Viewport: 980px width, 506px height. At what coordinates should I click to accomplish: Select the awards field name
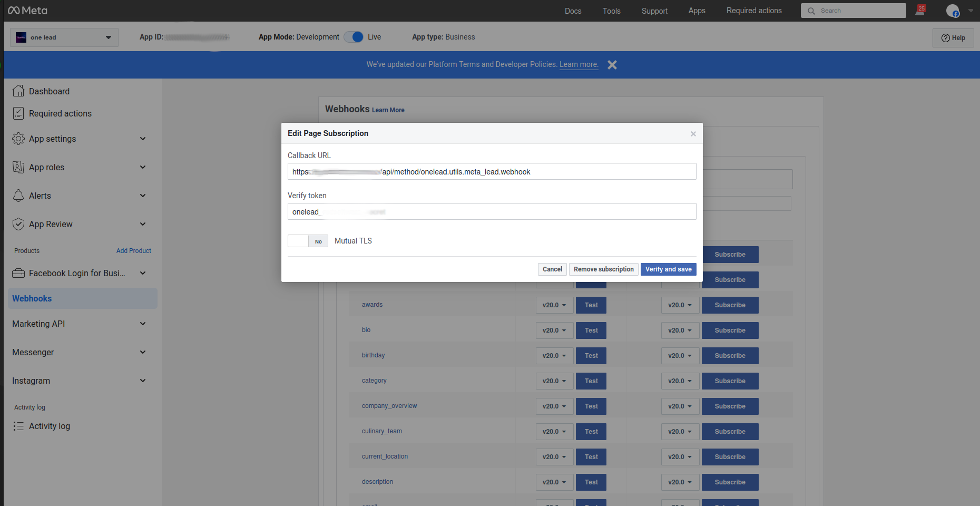(372, 305)
